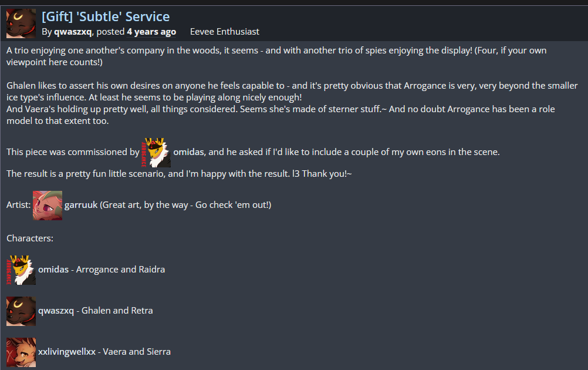Click the "4 years ago" posted timestamp
This screenshot has width=588, height=370.
(x=151, y=32)
